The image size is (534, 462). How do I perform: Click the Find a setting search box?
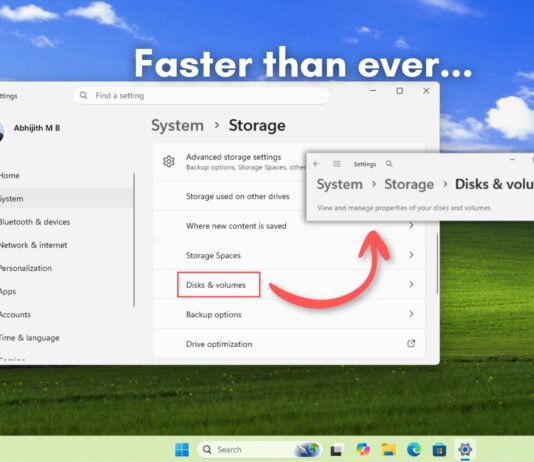[201, 95]
